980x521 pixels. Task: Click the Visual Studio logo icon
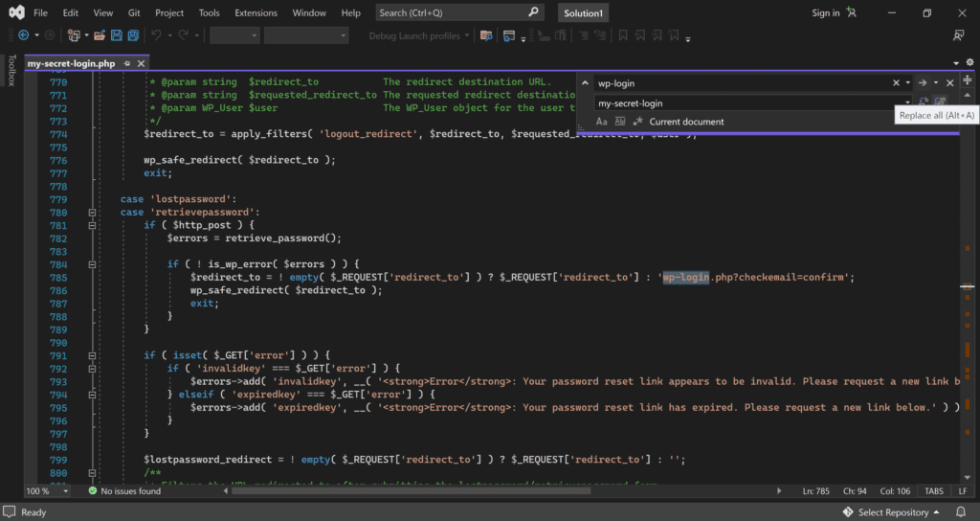17,12
